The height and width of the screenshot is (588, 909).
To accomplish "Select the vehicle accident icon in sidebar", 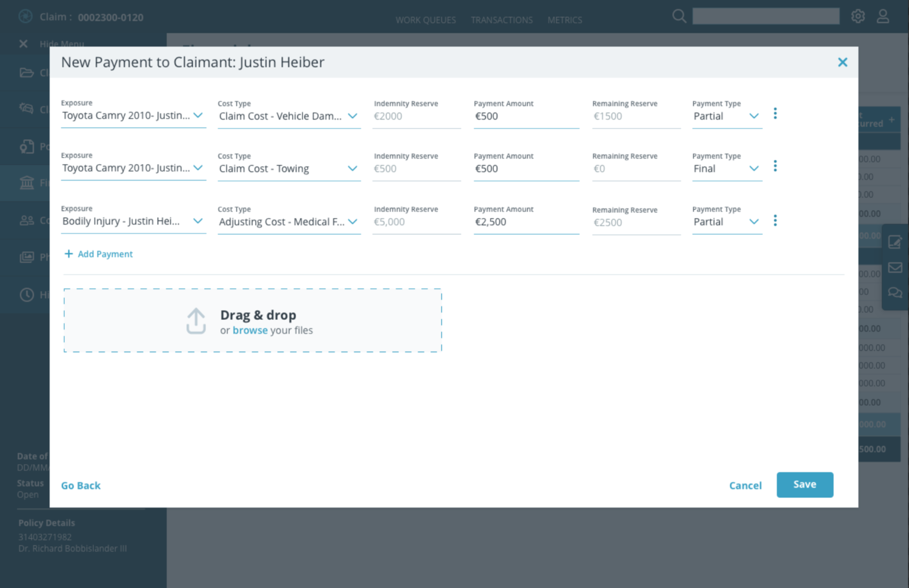I will (x=28, y=109).
